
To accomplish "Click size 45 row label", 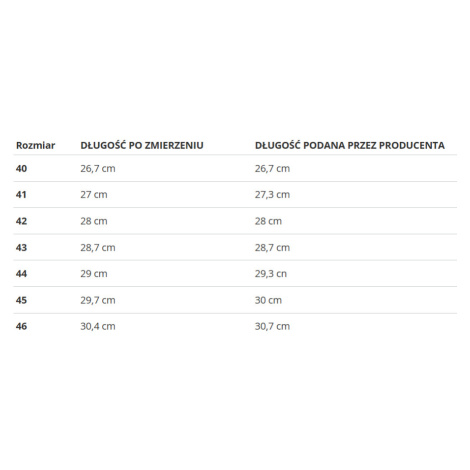I will point(21,300).
